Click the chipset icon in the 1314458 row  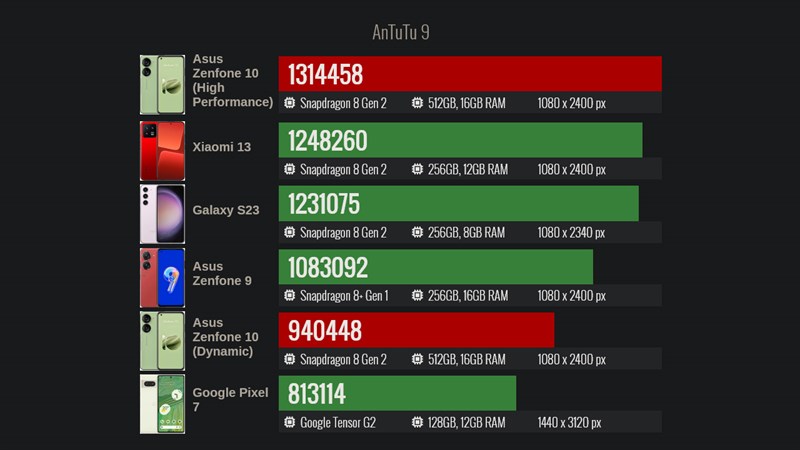pos(289,103)
